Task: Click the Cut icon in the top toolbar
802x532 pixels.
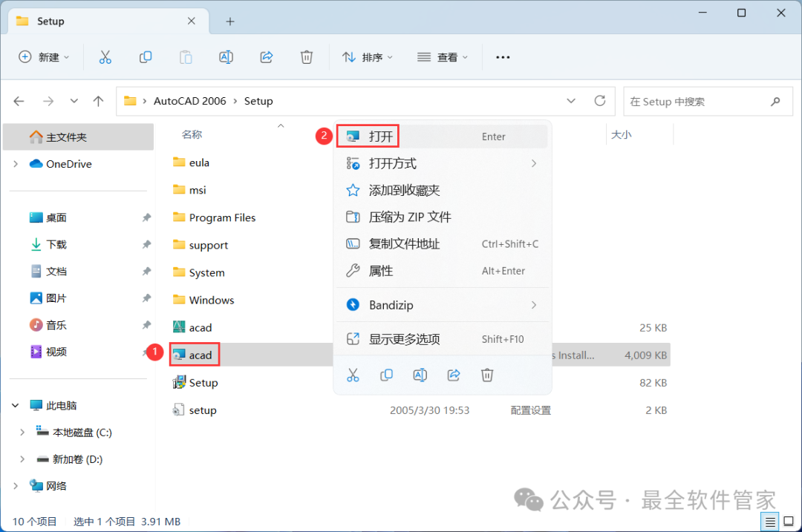Action: (x=105, y=57)
